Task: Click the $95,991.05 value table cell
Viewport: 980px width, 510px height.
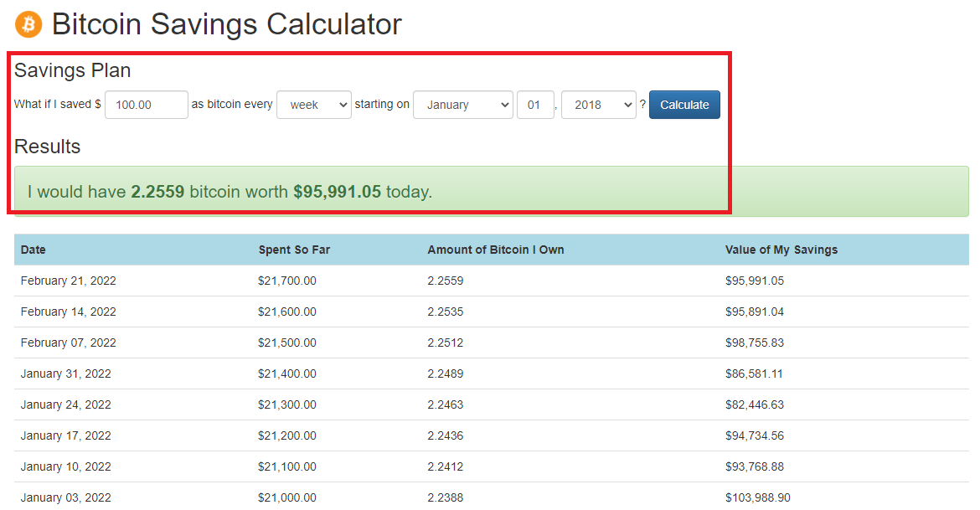Action: pos(755,281)
